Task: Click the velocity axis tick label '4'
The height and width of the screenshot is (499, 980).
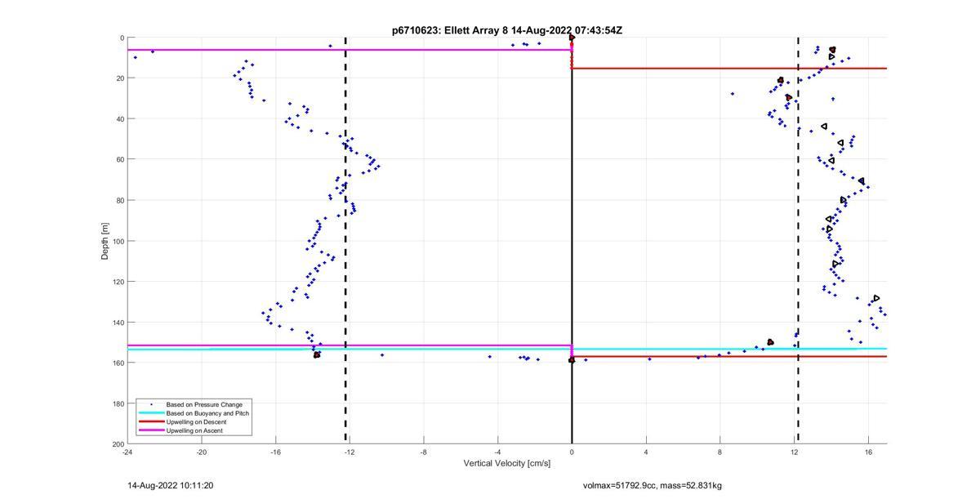Action: click(646, 452)
